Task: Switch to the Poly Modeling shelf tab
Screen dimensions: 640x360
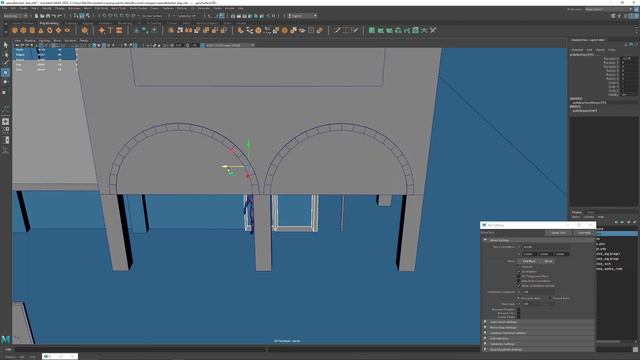Action: pyautogui.click(x=49, y=23)
